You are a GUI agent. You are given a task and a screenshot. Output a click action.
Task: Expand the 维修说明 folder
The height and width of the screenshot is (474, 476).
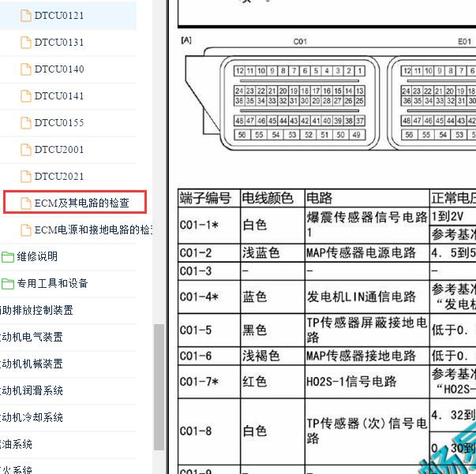[37, 256]
